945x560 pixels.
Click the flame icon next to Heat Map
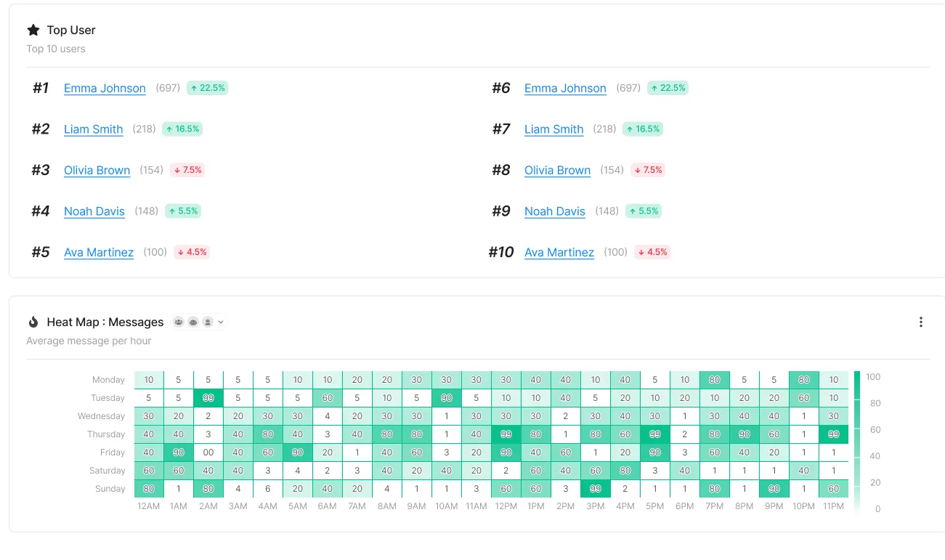[33, 322]
